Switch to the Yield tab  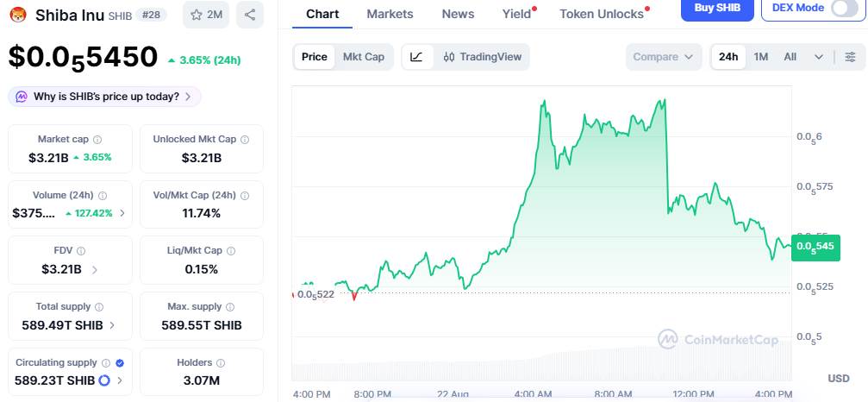pyautogui.click(x=516, y=14)
